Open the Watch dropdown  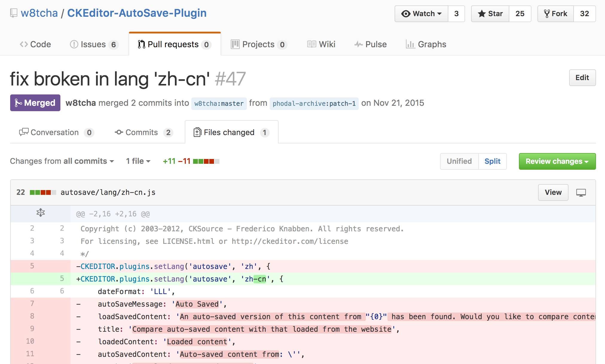click(421, 14)
